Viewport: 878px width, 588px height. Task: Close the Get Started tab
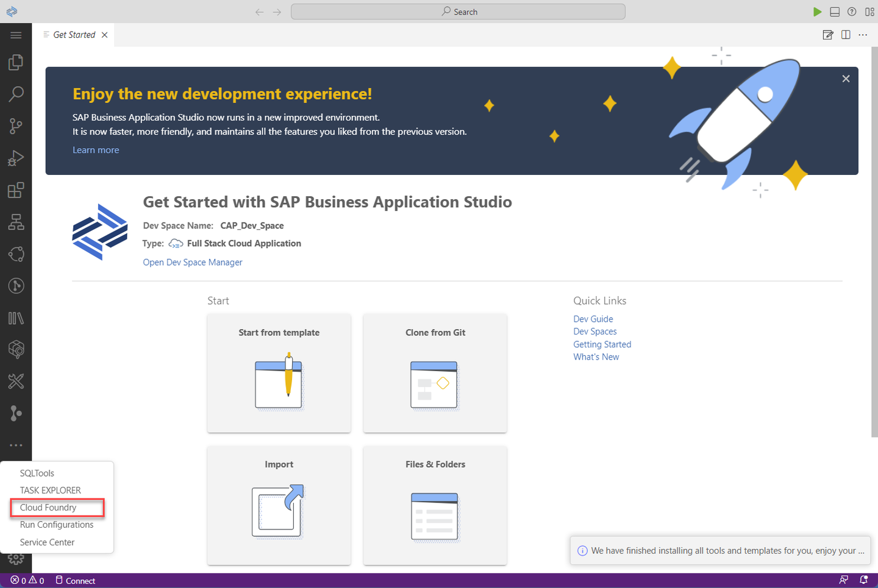(105, 35)
